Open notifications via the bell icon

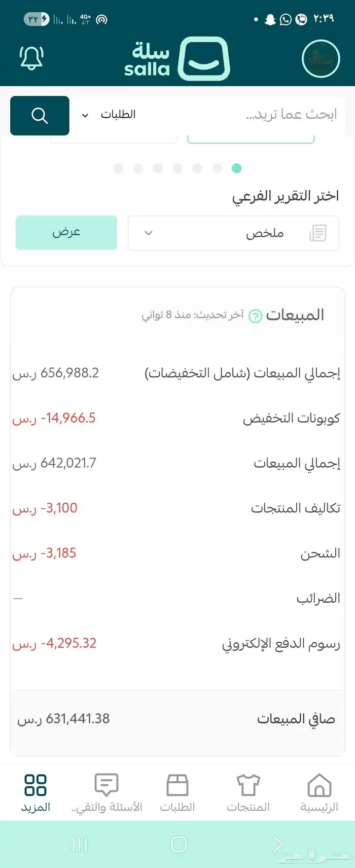[31, 58]
